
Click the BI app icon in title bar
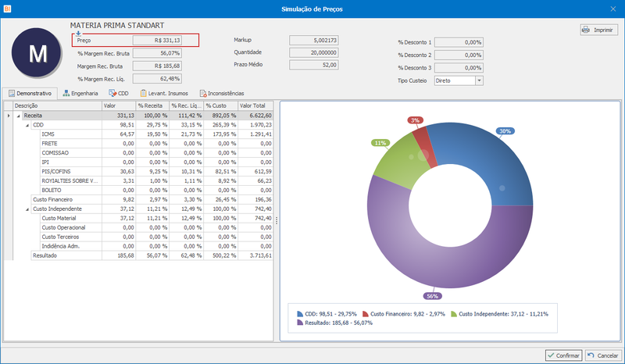pyautogui.click(x=7, y=9)
